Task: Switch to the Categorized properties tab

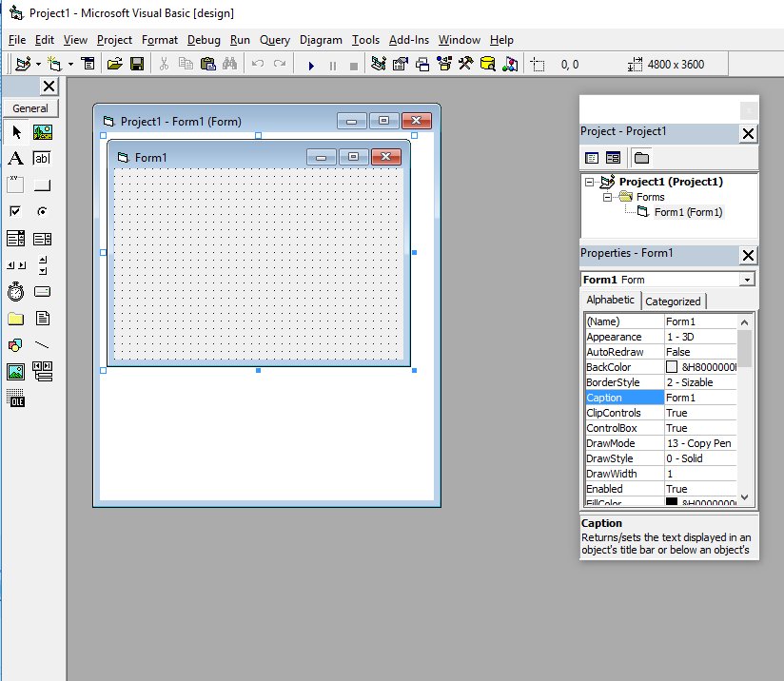Action: coord(673,302)
